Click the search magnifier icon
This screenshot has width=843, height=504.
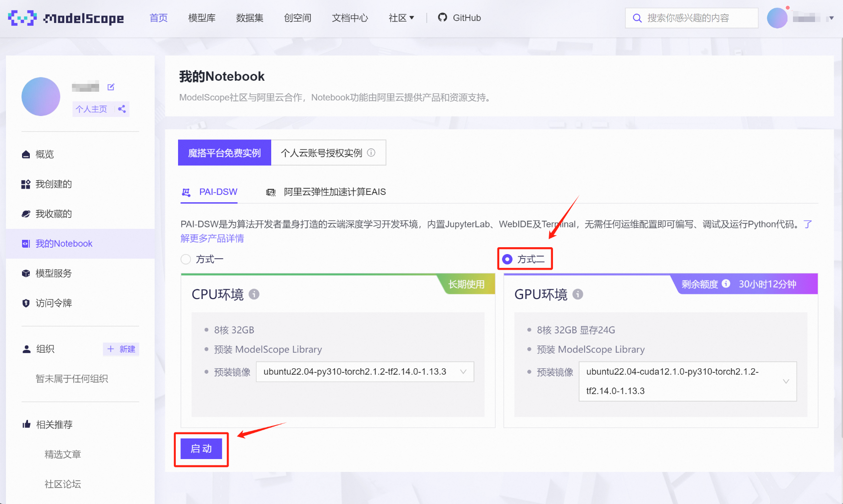coord(637,18)
